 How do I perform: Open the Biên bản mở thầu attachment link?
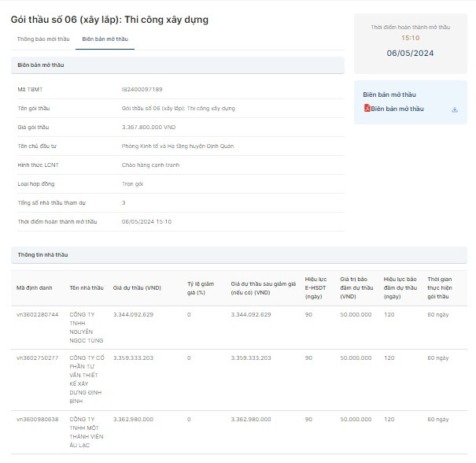click(x=397, y=109)
